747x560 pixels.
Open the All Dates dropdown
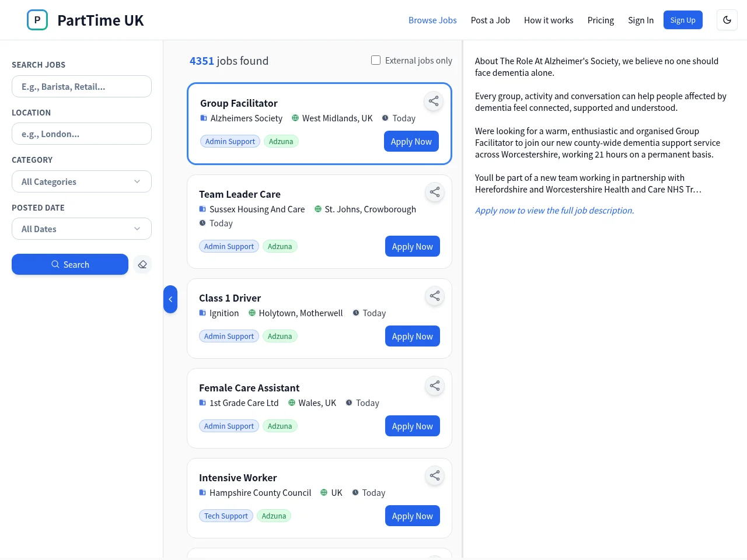[82, 229]
